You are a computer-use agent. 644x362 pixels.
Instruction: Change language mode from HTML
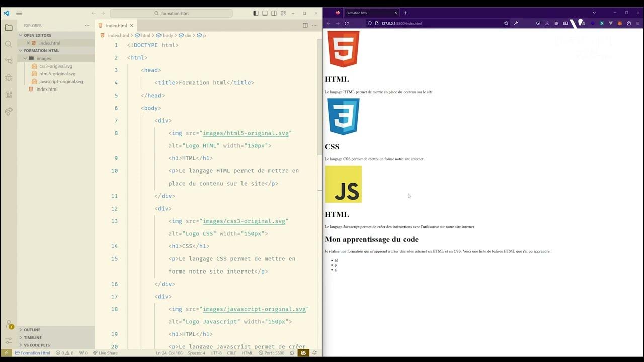[247, 353]
